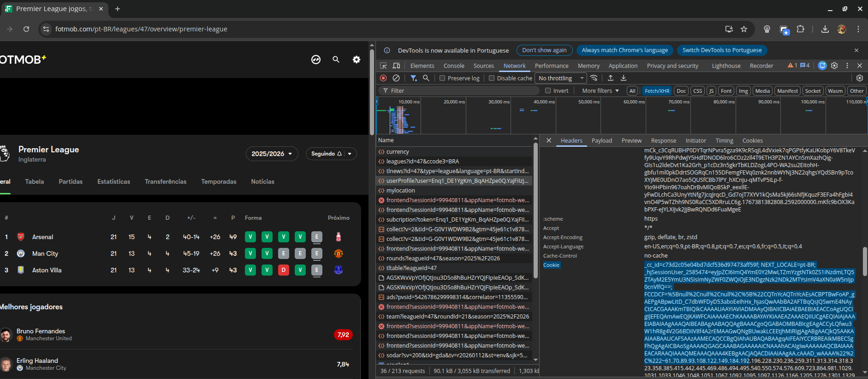Select the mylocation request
Viewport: 868px width, 379px height.
pos(454,190)
